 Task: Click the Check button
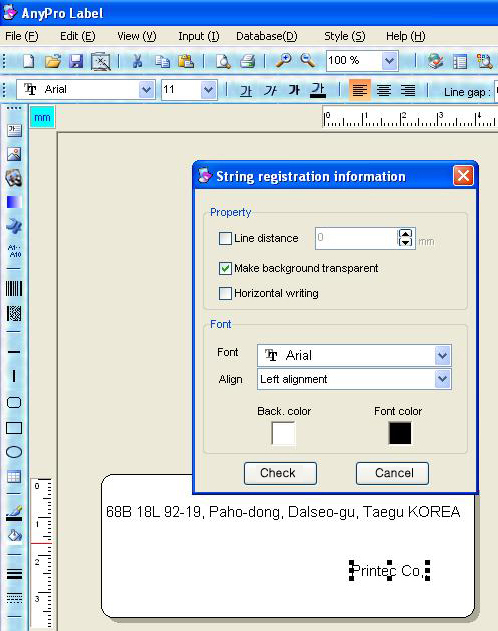[x=280, y=473]
